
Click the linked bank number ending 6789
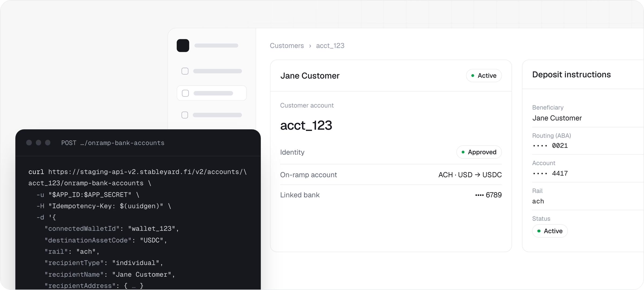pos(488,195)
